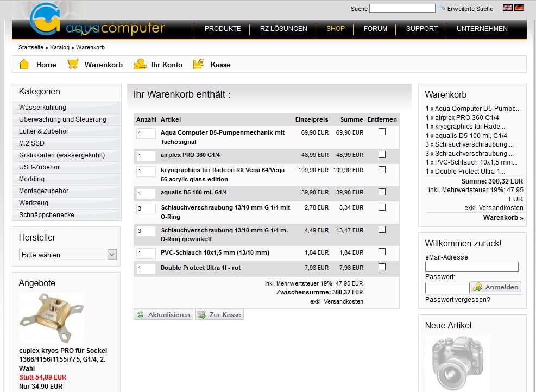Open the PRODUKTE menu

pos(223,29)
